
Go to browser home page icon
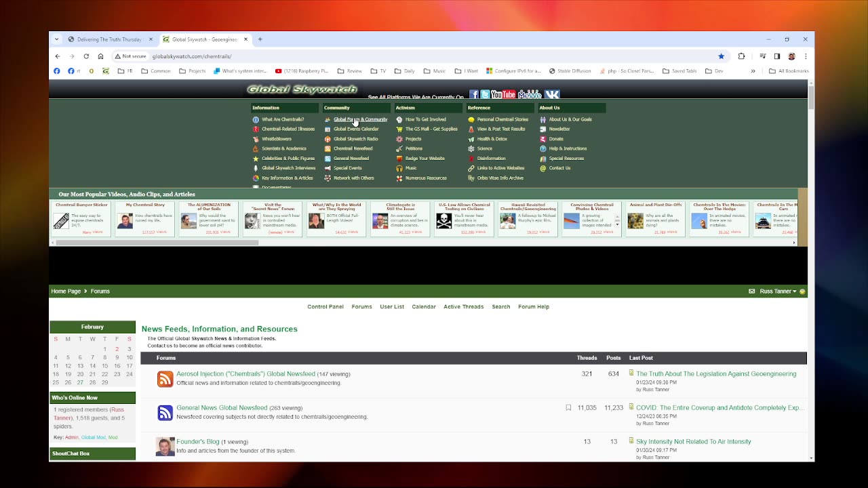pyautogui.click(x=100, y=56)
